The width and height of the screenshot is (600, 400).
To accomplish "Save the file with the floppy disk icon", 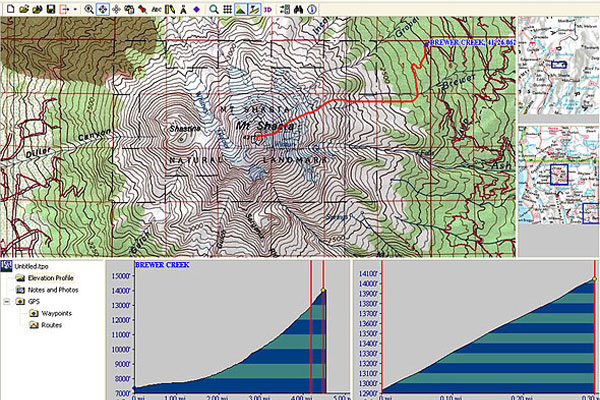I will [51, 9].
